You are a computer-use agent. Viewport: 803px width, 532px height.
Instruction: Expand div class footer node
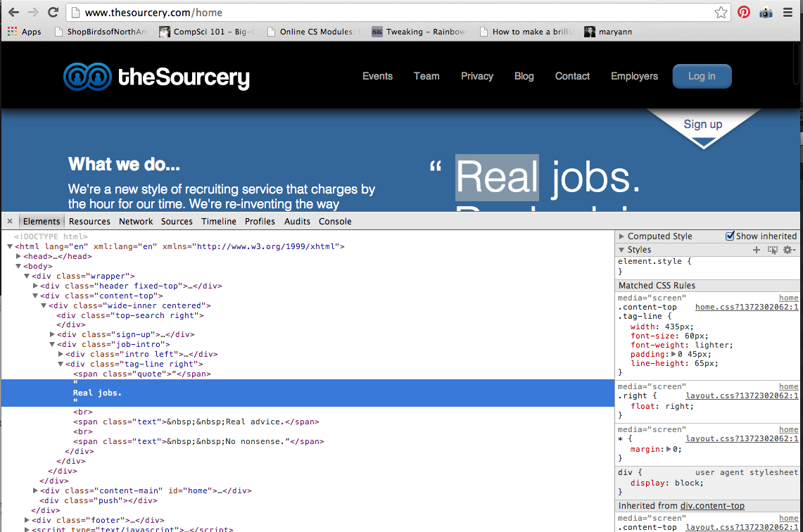coord(27,520)
